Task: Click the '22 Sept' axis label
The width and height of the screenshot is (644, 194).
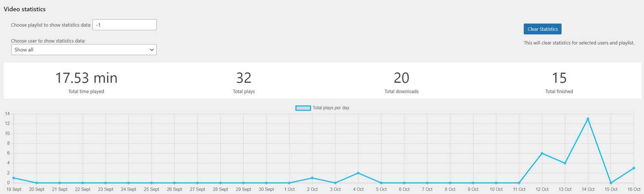Action: 82,189
